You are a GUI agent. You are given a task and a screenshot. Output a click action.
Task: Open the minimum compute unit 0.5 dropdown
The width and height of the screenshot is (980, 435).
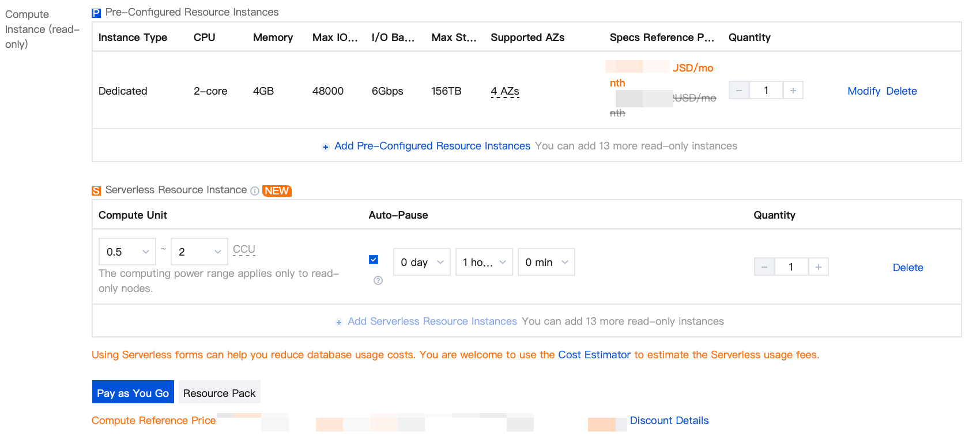tap(127, 252)
